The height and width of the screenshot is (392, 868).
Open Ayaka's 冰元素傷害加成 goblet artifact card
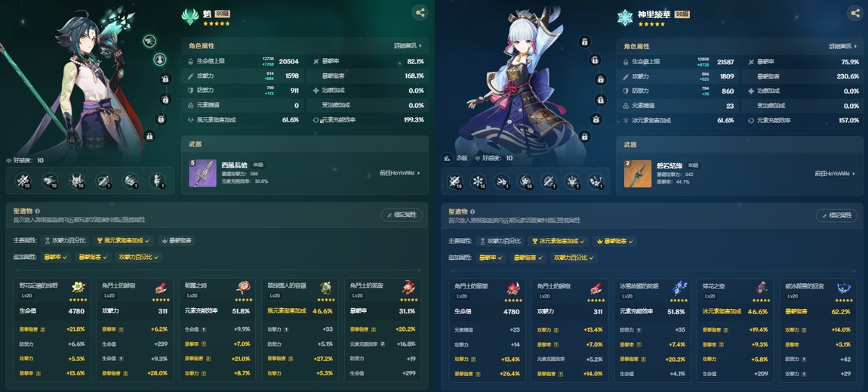pyautogui.click(x=734, y=330)
